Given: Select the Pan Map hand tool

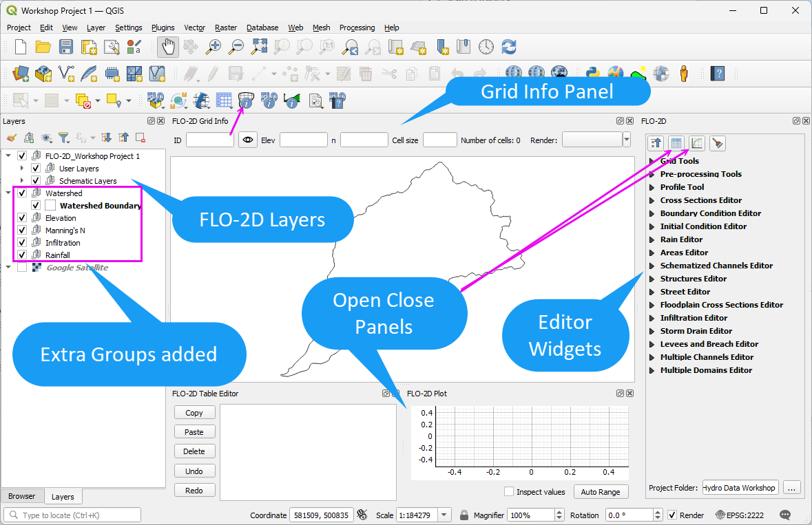Looking at the screenshot, I should (x=168, y=47).
